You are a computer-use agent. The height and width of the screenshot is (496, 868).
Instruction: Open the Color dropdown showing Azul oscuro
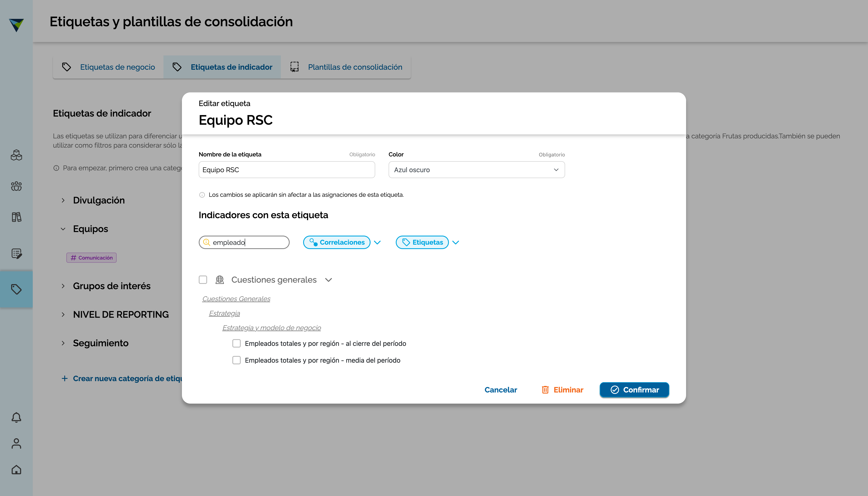(x=476, y=170)
